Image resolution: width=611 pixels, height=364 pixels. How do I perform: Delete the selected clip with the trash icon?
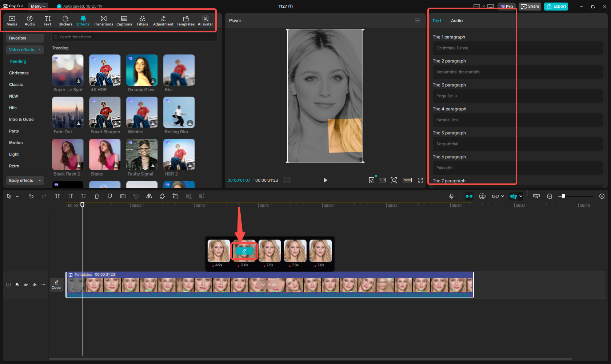pos(96,196)
